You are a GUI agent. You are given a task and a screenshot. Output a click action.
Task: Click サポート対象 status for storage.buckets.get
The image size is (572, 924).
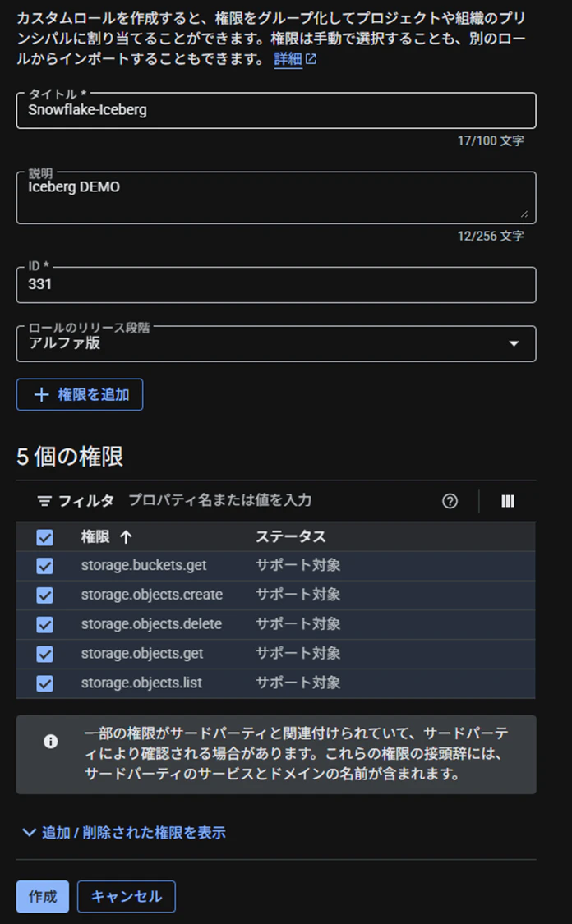(298, 565)
